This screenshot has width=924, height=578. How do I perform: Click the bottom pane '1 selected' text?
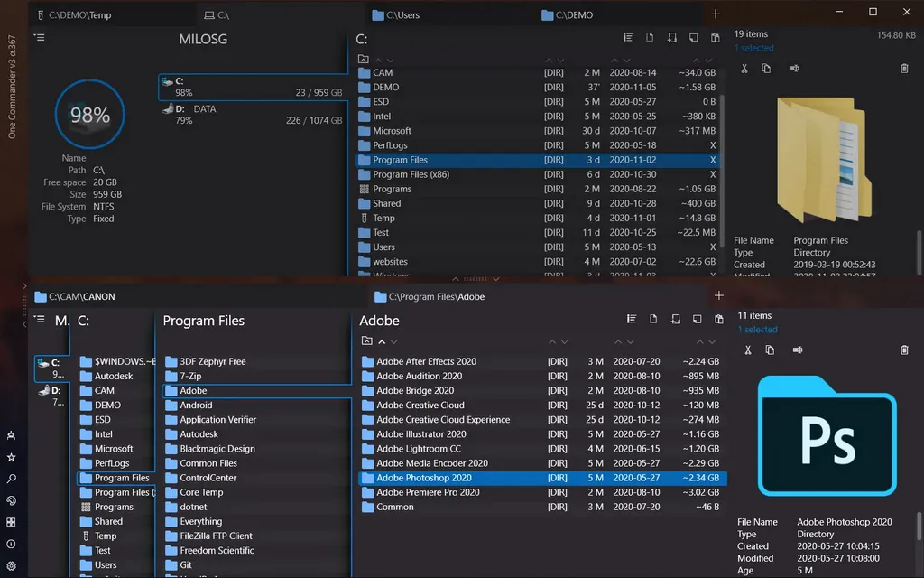(757, 330)
